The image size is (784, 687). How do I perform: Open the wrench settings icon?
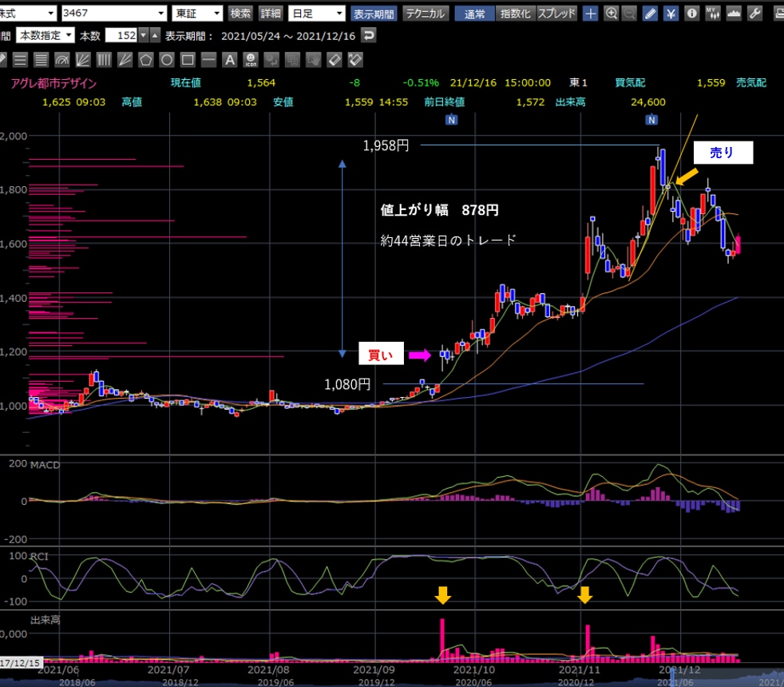pyautogui.click(x=755, y=14)
